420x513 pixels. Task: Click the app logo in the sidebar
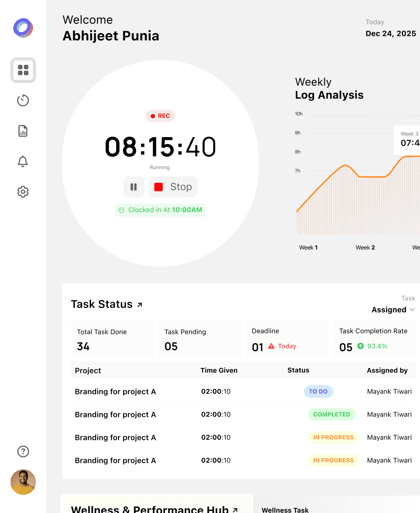[x=23, y=28]
